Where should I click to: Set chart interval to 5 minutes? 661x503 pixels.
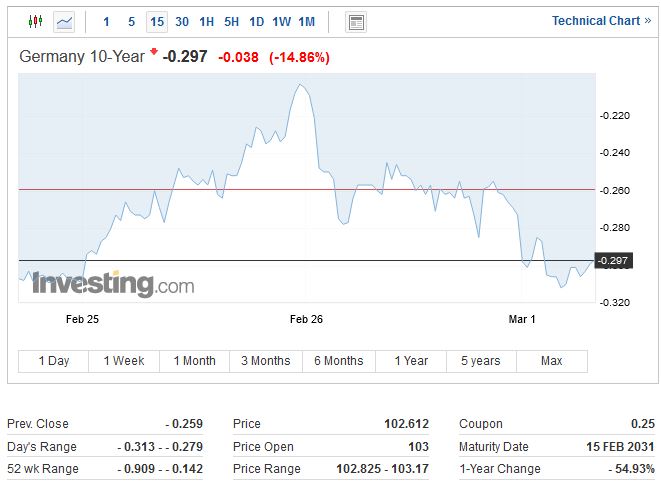click(x=132, y=22)
